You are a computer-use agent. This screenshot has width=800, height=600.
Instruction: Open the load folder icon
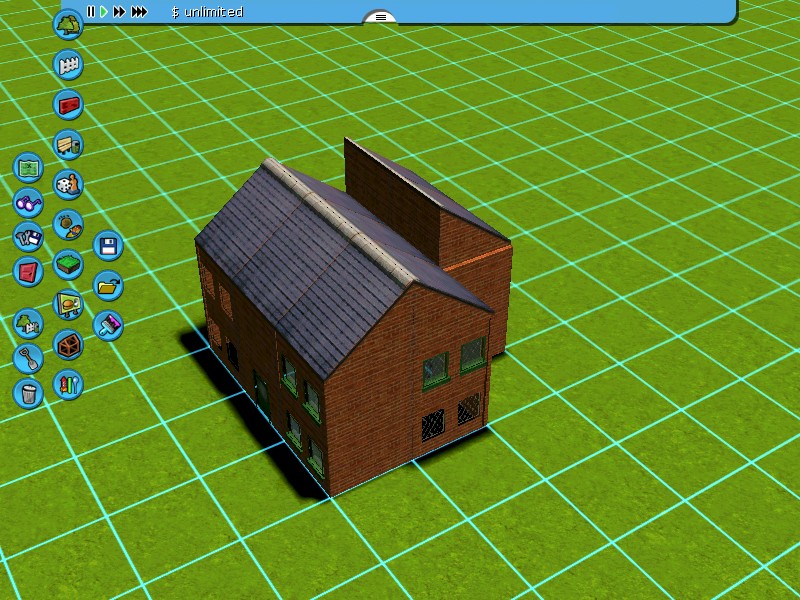108,285
